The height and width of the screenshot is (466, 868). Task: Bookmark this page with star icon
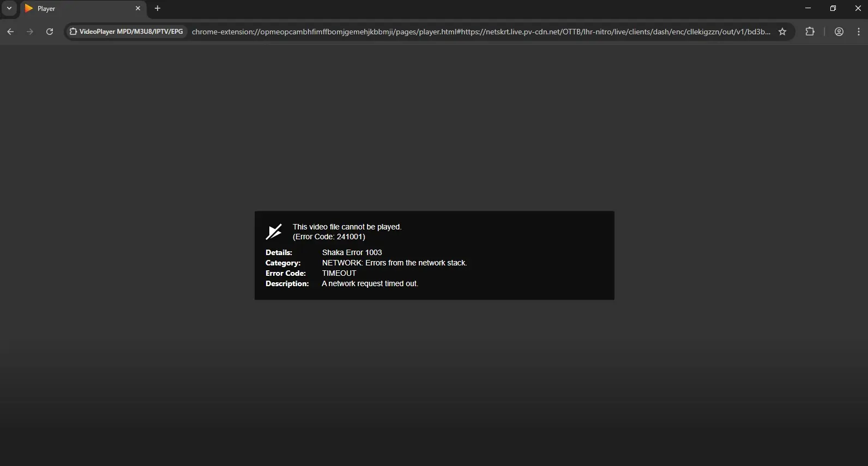click(782, 32)
